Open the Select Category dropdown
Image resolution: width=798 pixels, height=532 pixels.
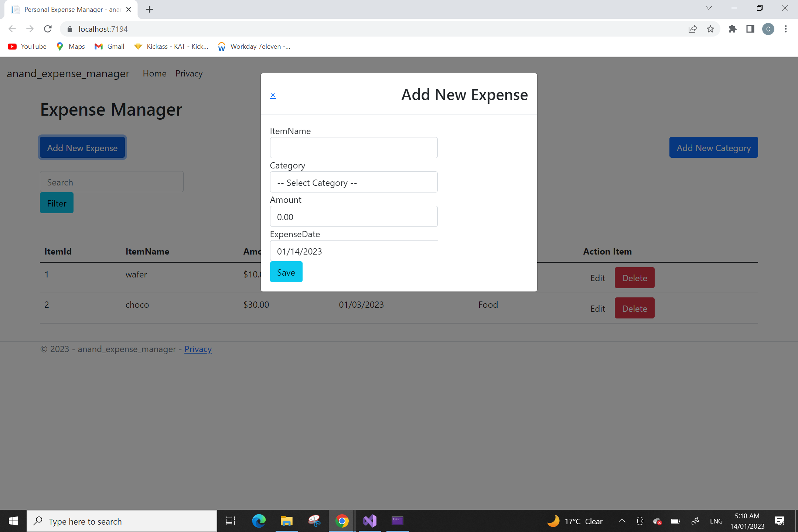tap(354, 182)
